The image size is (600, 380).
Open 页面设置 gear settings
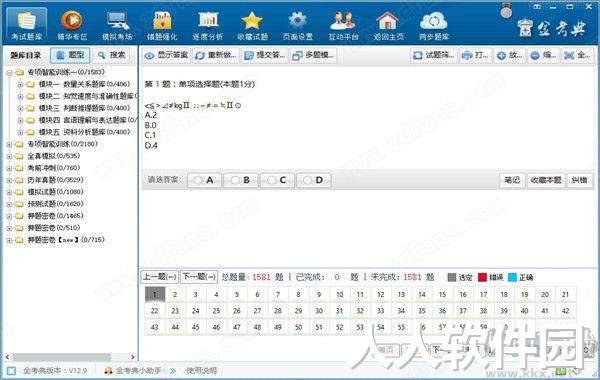(297, 26)
